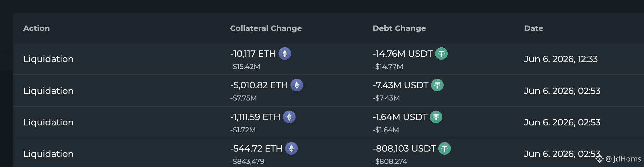Sort by the Debt Change column header

tap(399, 28)
